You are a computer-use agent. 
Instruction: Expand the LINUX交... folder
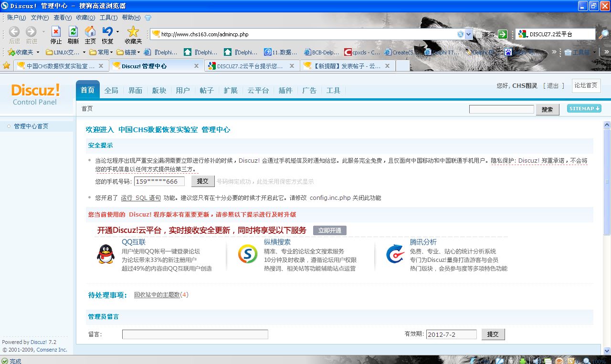[66, 52]
